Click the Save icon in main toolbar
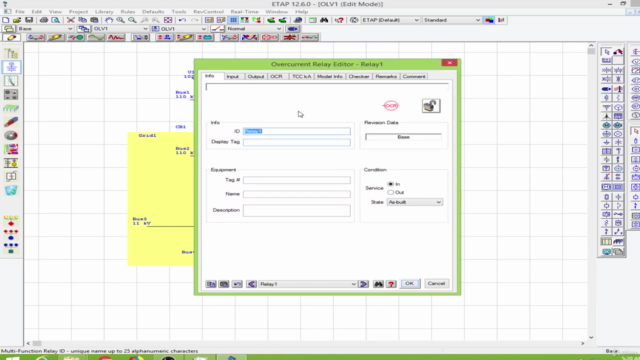The image size is (640, 360). click(29, 20)
